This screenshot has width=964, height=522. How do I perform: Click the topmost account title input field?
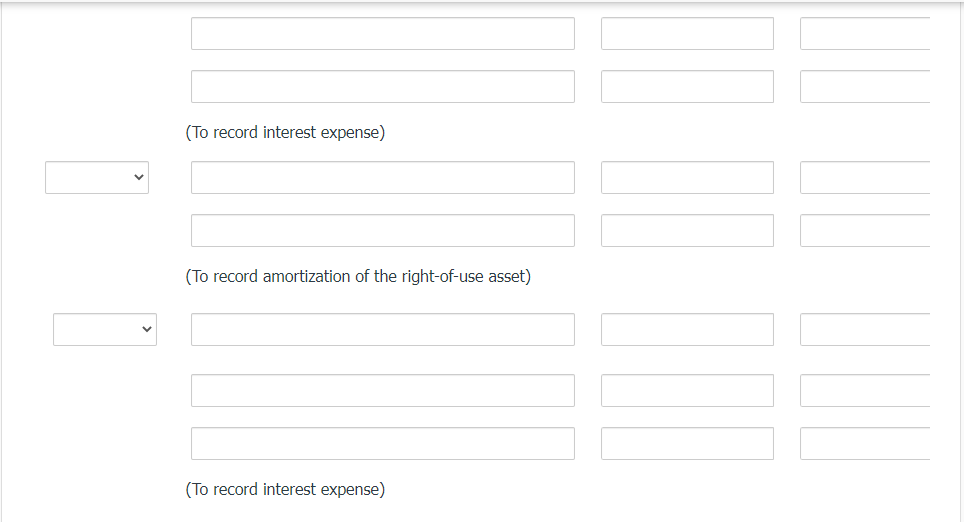(x=382, y=33)
